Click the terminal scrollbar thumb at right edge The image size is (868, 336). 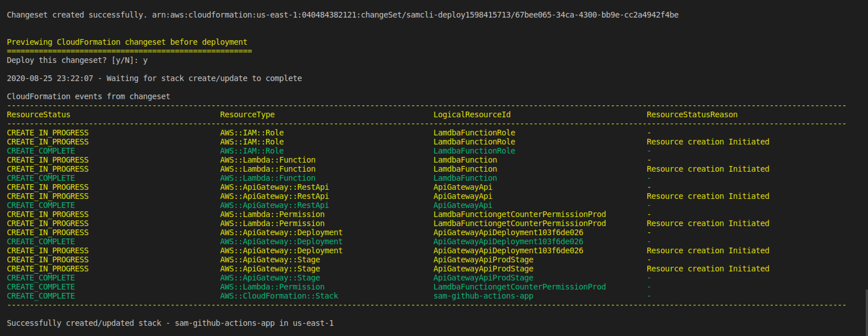[x=866, y=312]
